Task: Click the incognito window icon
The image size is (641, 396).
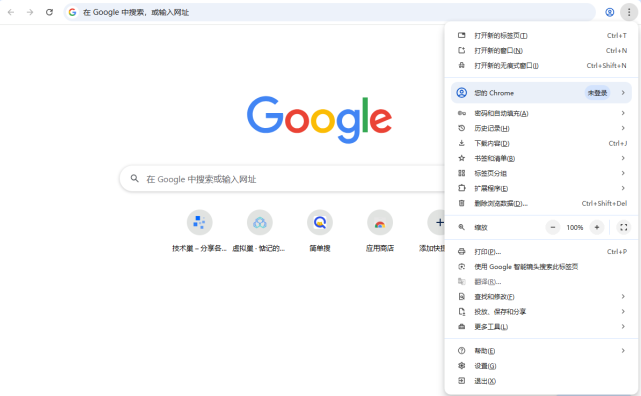Action: [x=462, y=65]
